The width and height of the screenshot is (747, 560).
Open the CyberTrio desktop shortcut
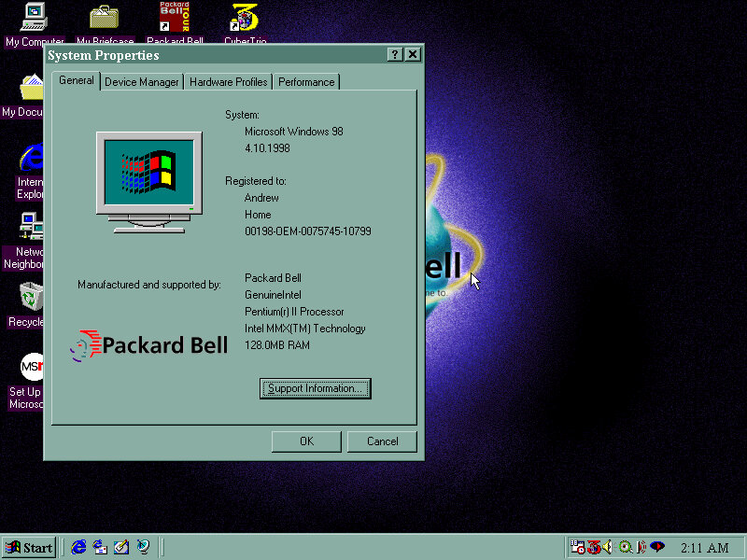pos(245,19)
